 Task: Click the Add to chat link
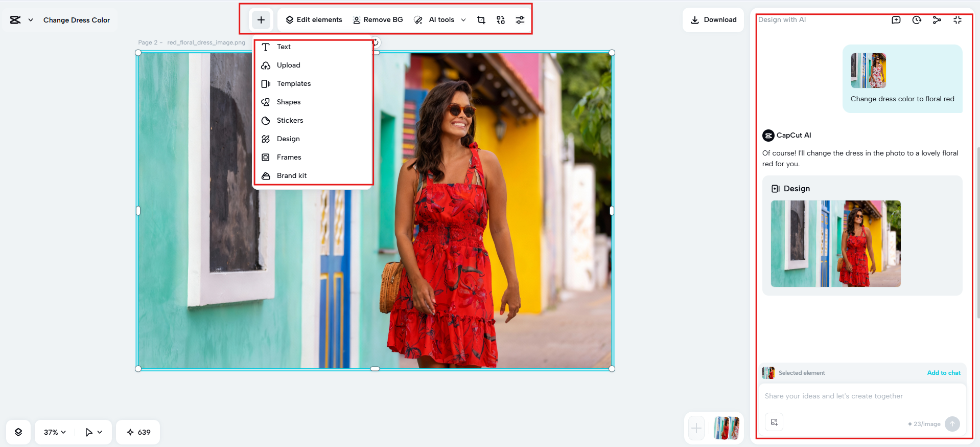[943, 373]
